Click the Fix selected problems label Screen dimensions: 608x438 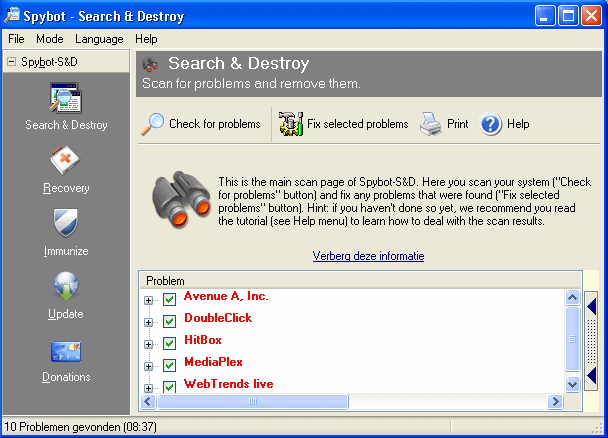pyautogui.click(x=358, y=124)
